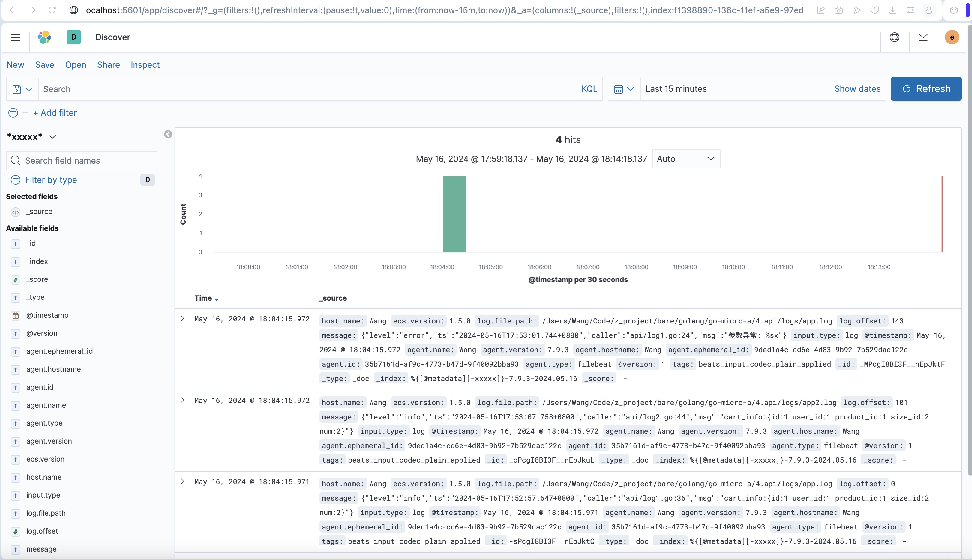The width and height of the screenshot is (972, 560).
Task: Select the log.file.path field
Action: (46, 513)
